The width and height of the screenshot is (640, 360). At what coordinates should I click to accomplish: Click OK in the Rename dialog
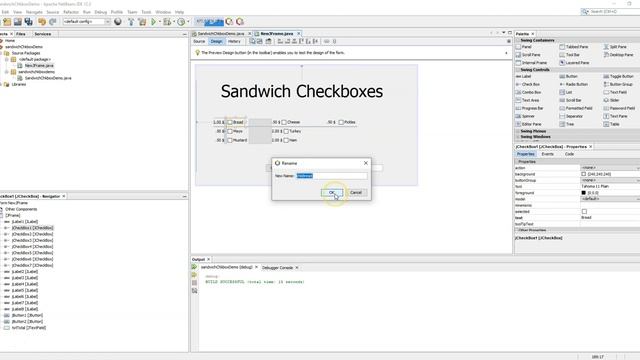point(332,192)
